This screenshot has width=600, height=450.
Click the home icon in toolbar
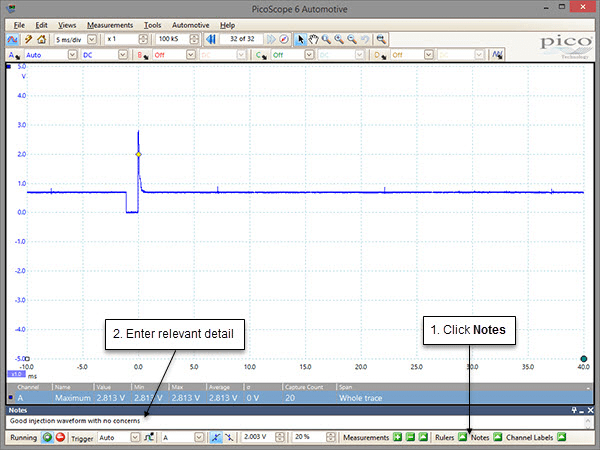(41, 39)
